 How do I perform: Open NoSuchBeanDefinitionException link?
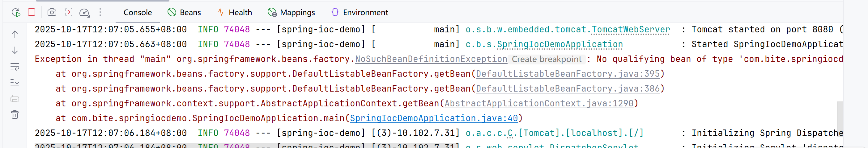(x=431, y=59)
